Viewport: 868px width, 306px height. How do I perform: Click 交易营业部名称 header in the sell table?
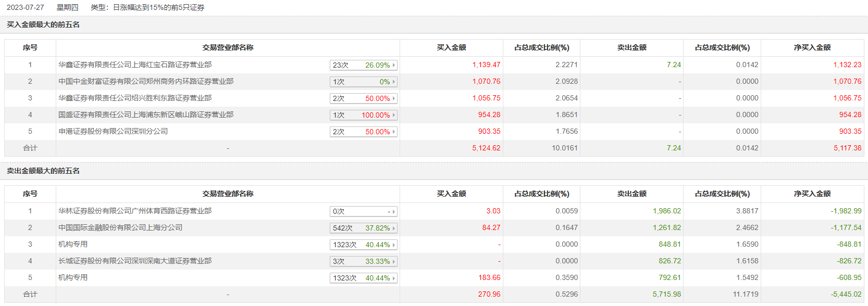pyautogui.click(x=228, y=194)
